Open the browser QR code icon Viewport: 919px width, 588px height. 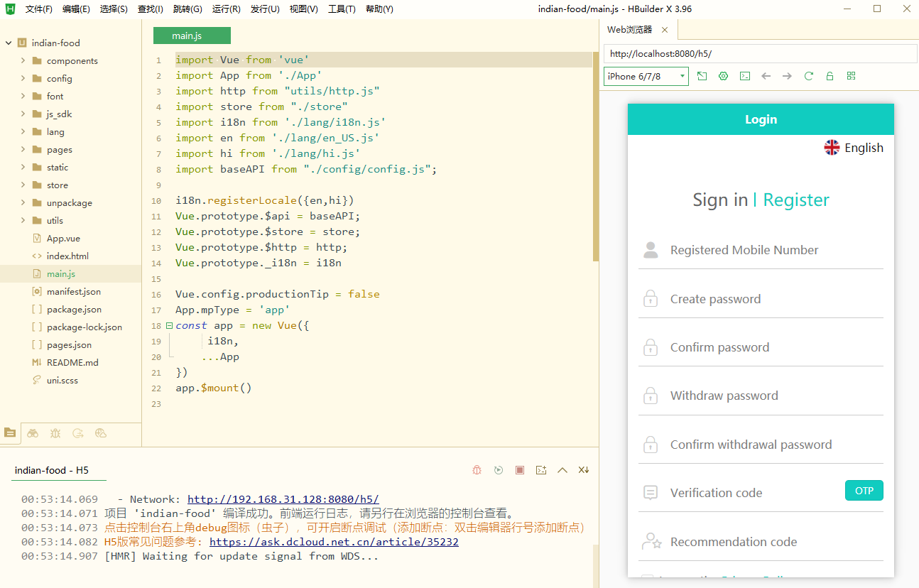click(851, 76)
